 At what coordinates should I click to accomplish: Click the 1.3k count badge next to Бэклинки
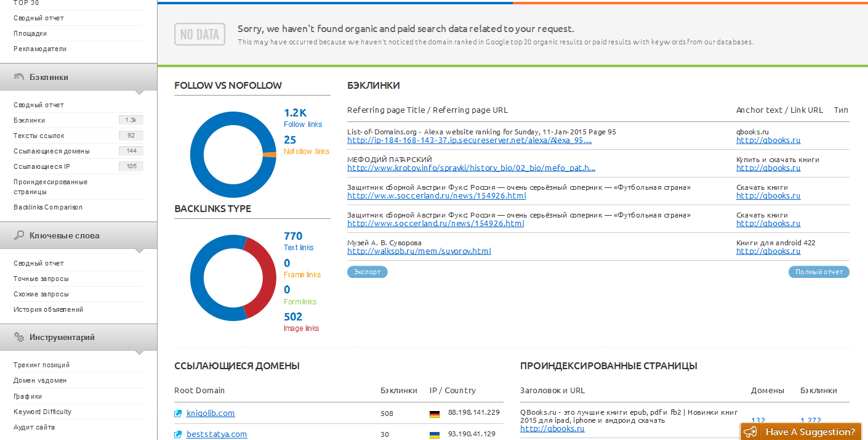click(x=131, y=120)
